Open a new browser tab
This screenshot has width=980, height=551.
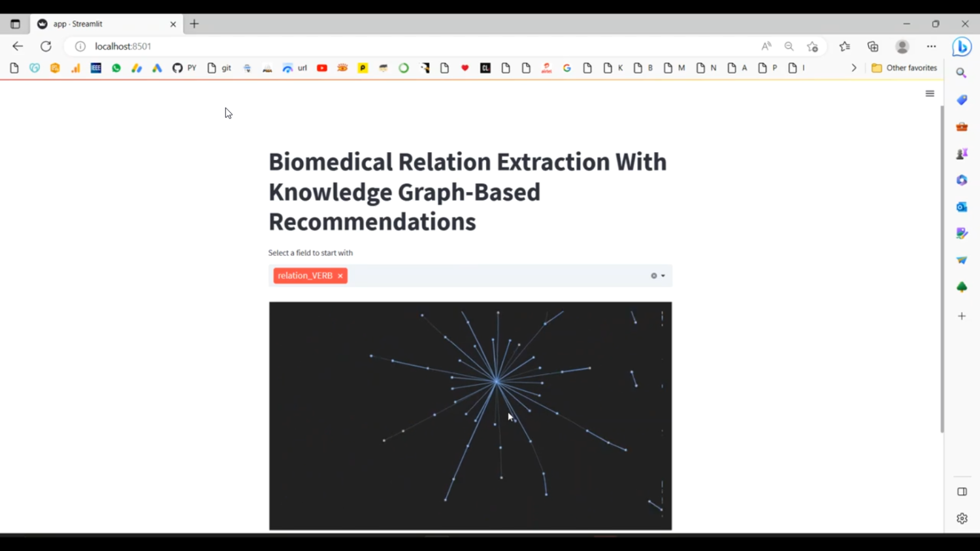(x=194, y=24)
